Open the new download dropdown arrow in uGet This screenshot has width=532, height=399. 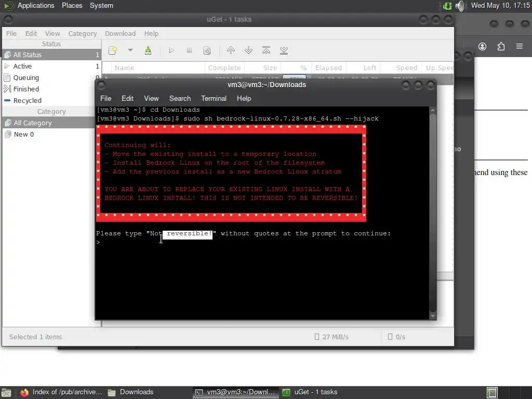pyautogui.click(x=130, y=50)
